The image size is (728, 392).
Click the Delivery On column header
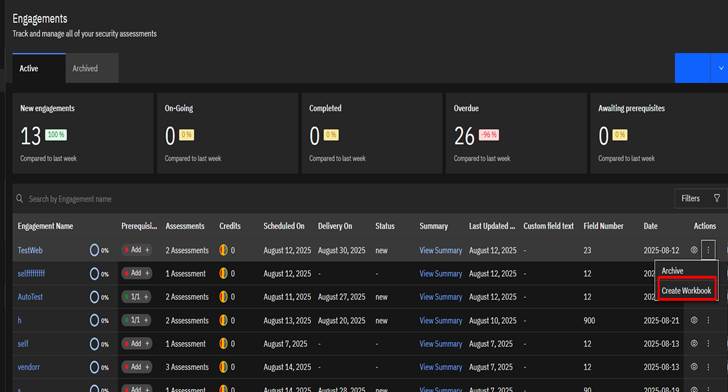(335, 226)
